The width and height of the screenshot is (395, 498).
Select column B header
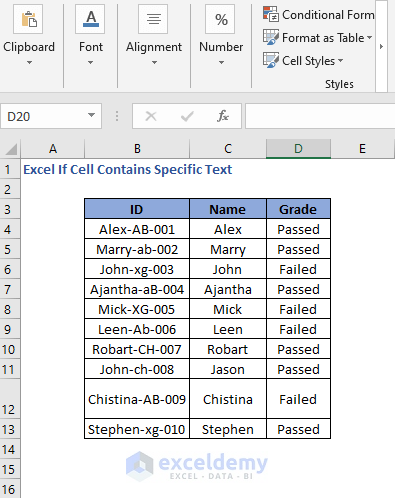(137, 149)
